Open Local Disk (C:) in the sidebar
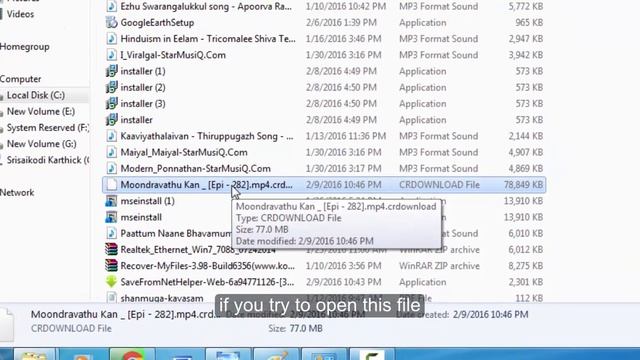 pyautogui.click(x=36, y=95)
